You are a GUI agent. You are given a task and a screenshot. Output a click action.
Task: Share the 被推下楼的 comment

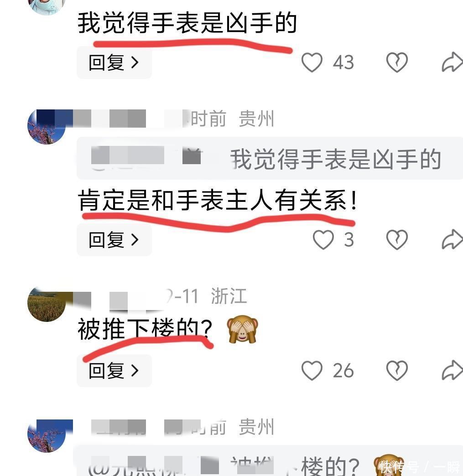452,370
